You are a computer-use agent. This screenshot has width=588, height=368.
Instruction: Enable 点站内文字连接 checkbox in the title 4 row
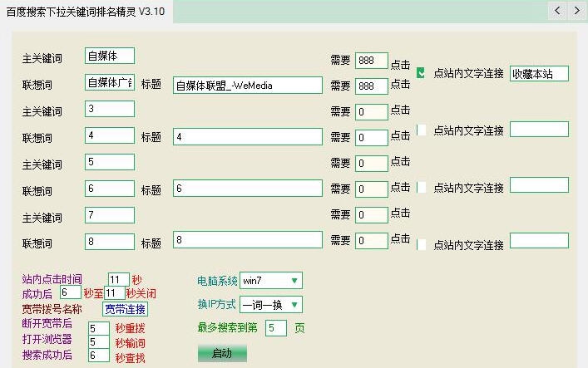(x=421, y=130)
